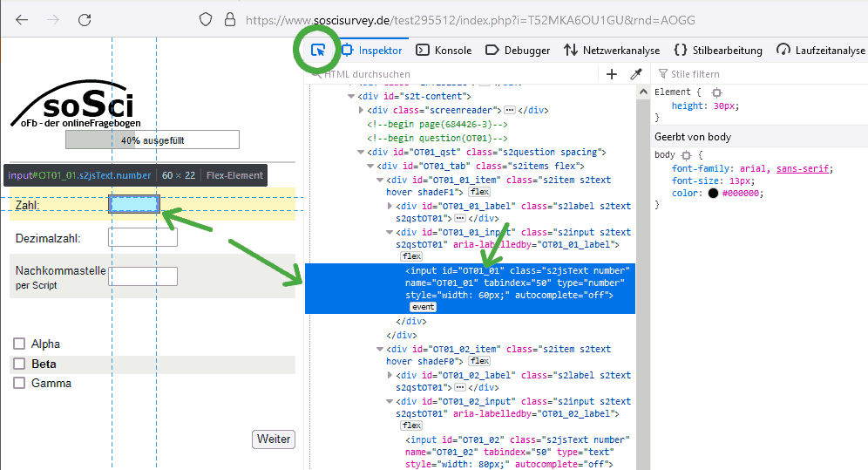Switch to Konsole tab

tap(444, 51)
